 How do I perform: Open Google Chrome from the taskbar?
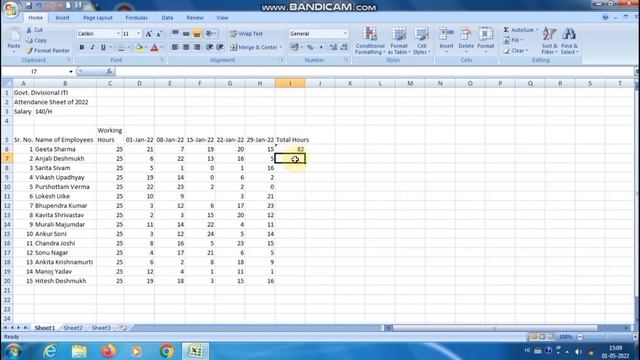click(167, 351)
